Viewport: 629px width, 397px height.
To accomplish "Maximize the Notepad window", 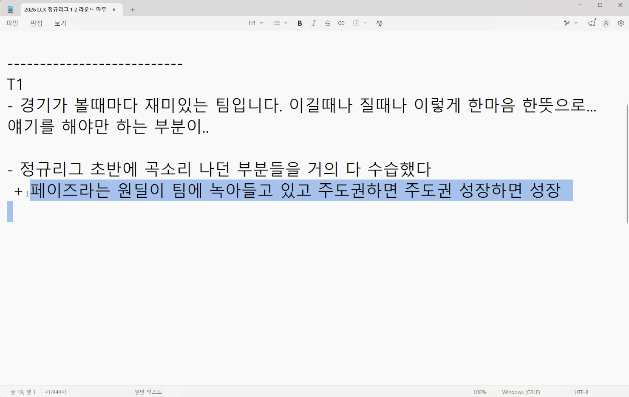I will coord(600,5).
